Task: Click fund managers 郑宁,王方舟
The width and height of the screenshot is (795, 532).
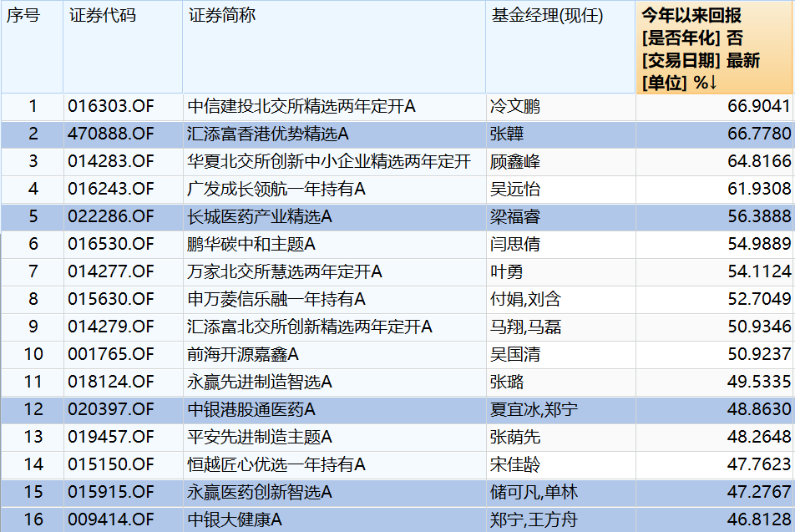Action: 534,519
